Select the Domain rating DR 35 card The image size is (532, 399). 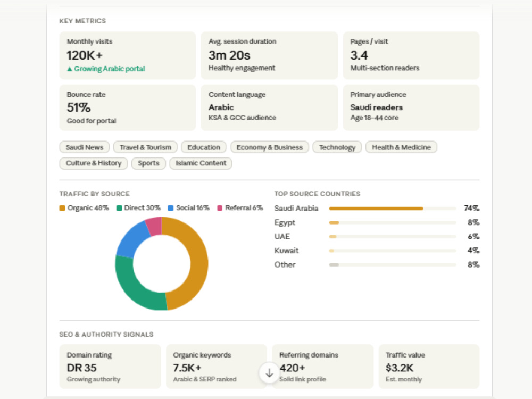[x=110, y=367]
